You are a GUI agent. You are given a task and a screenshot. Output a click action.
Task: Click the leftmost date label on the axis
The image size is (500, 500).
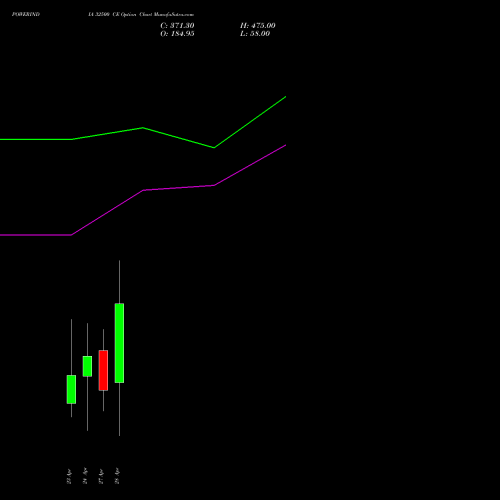coord(69,476)
